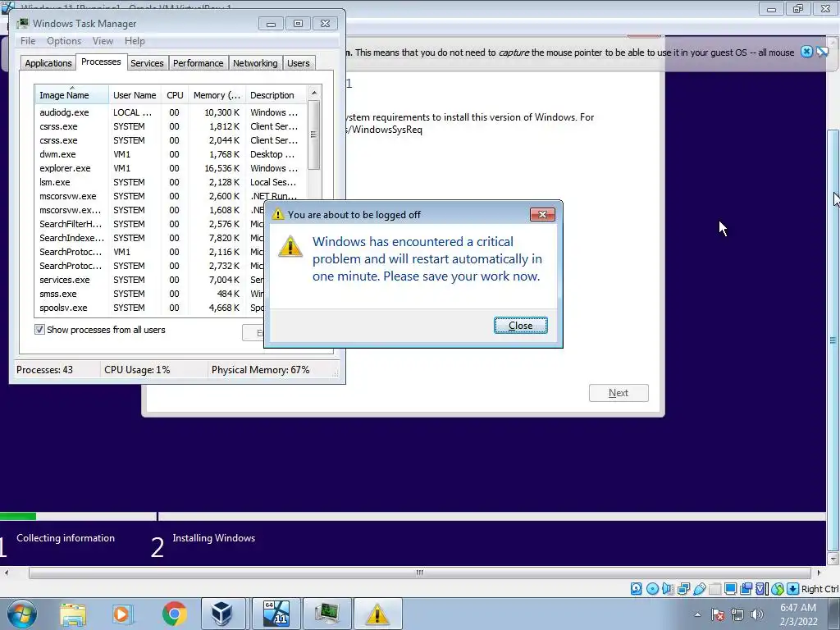Viewport: 840px width, 630px height.
Task: Click the VirtualBox mouse integration indicator
Action: [x=778, y=589]
